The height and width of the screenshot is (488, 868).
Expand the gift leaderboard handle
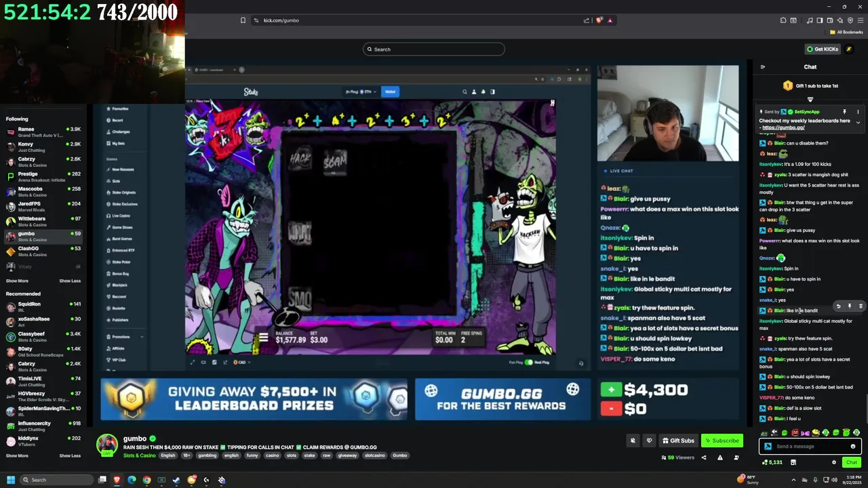point(810,100)
